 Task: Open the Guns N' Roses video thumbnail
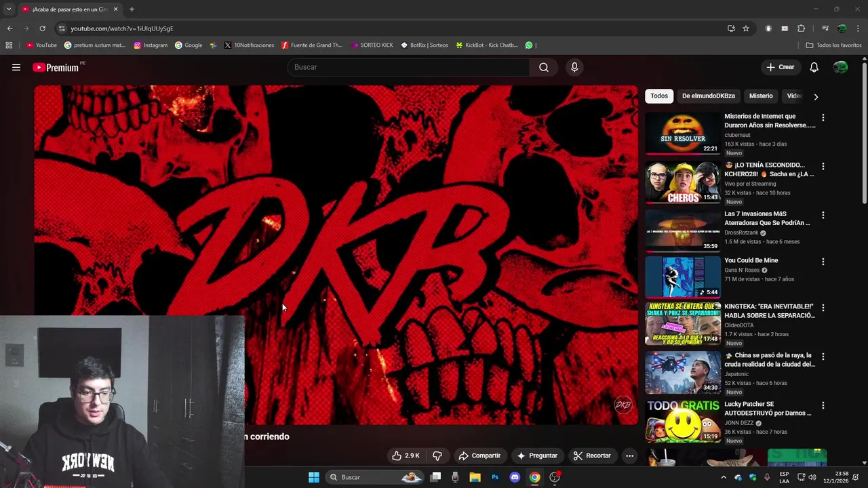pyautogui.click(x=682, y=277)
